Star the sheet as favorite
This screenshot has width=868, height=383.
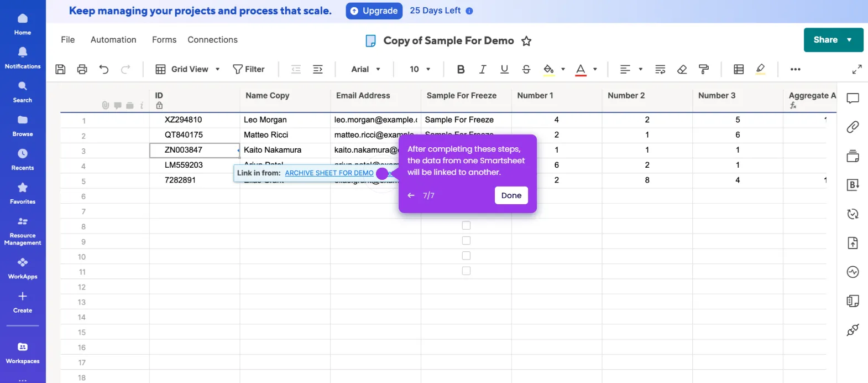[526, 41]
